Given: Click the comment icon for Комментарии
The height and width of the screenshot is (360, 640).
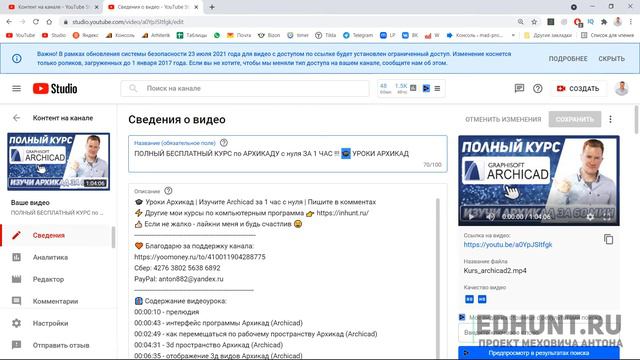Looking at the screenshot, I should click(16, 301).
